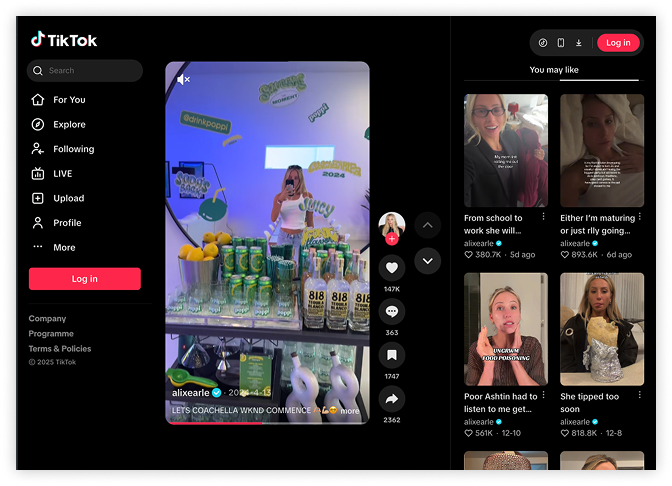Bookmark the video to favorites
The height and width of the screenshot is (486, 672).
[392, 355]
